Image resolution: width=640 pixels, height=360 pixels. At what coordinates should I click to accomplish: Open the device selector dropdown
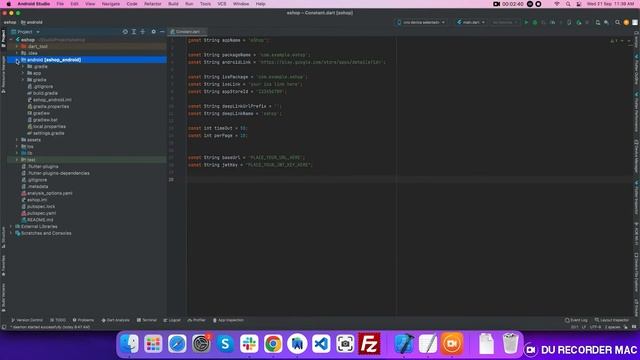tap(421, 22)
